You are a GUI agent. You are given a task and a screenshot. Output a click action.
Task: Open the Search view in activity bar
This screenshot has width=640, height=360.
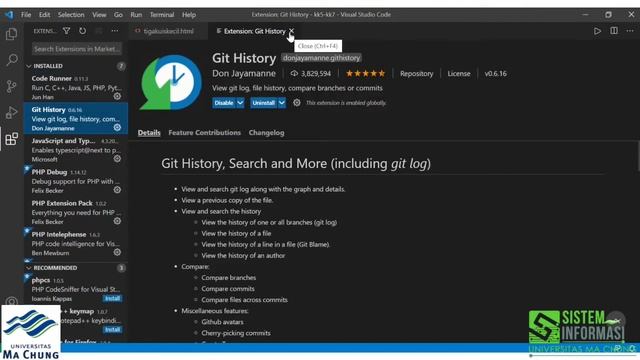[x=11, y=60]
